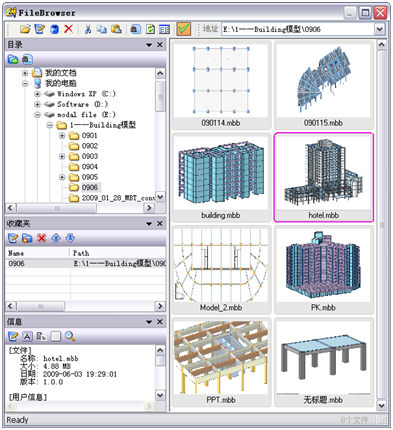Click the red X delete toolbar icon
This screenshot has height=430, width=393.
pos(69,29)
